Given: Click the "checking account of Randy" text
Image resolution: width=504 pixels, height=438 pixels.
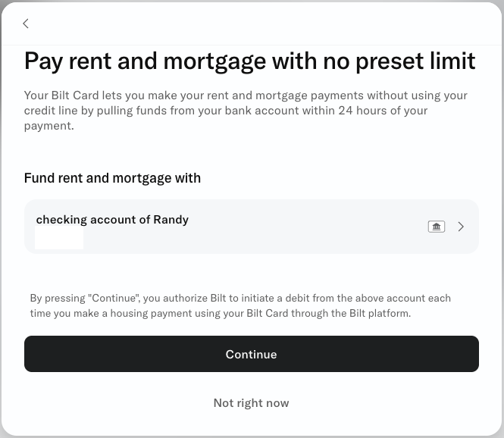Looking at the screenshot, I should pos(112,220).
